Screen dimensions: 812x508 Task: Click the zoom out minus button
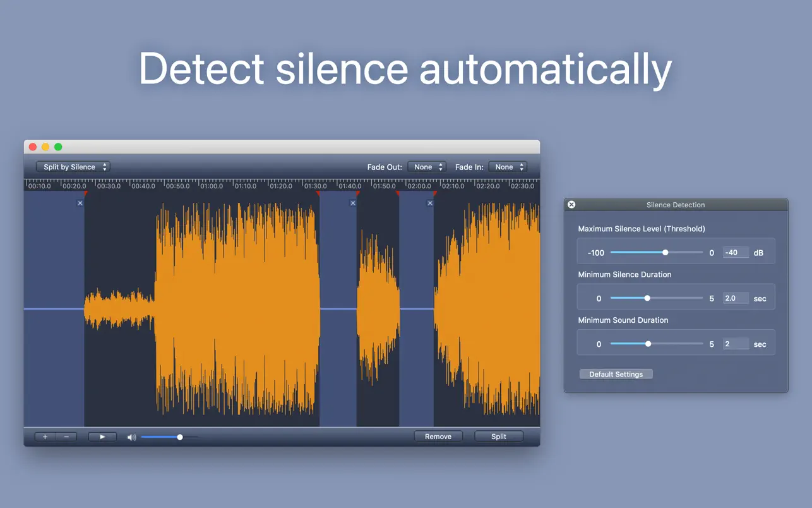coord(66,437)
